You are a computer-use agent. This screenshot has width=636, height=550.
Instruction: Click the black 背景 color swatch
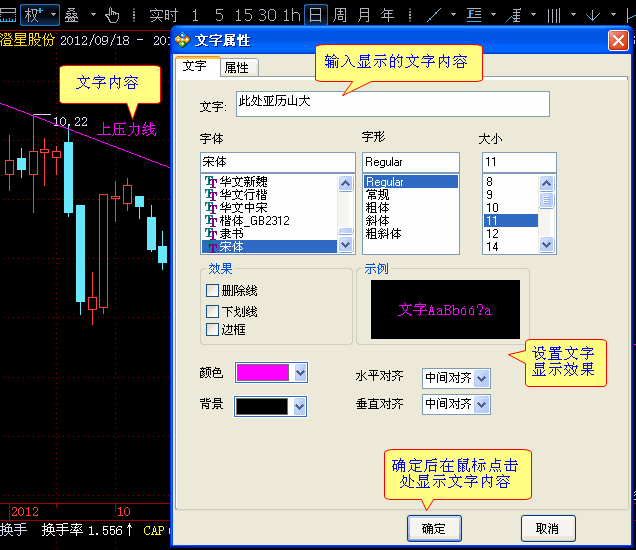pyautogui.click(x=262, y=406)
